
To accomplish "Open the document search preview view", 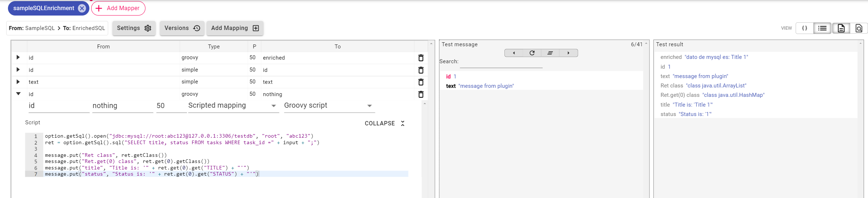I will (x=859, y=28).
